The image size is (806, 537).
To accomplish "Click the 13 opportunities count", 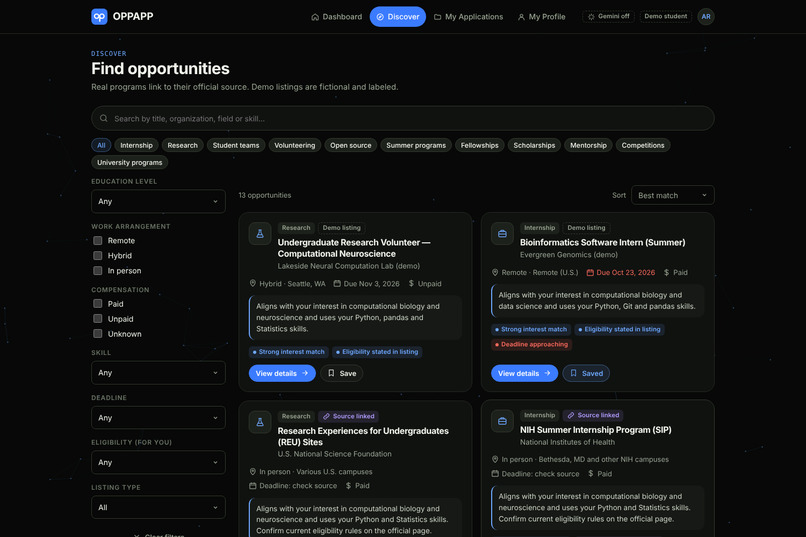I will pyautogui.click(x=265, y=195).
